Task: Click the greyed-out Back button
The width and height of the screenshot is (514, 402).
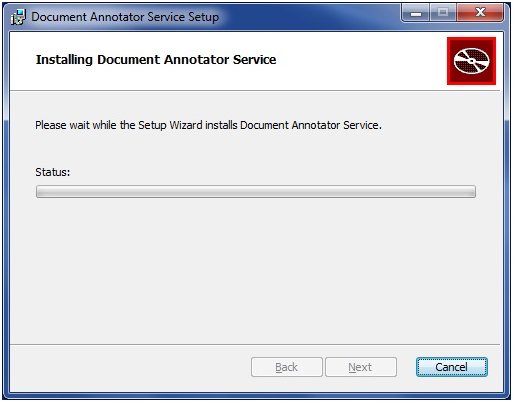Action: point(287,367)
